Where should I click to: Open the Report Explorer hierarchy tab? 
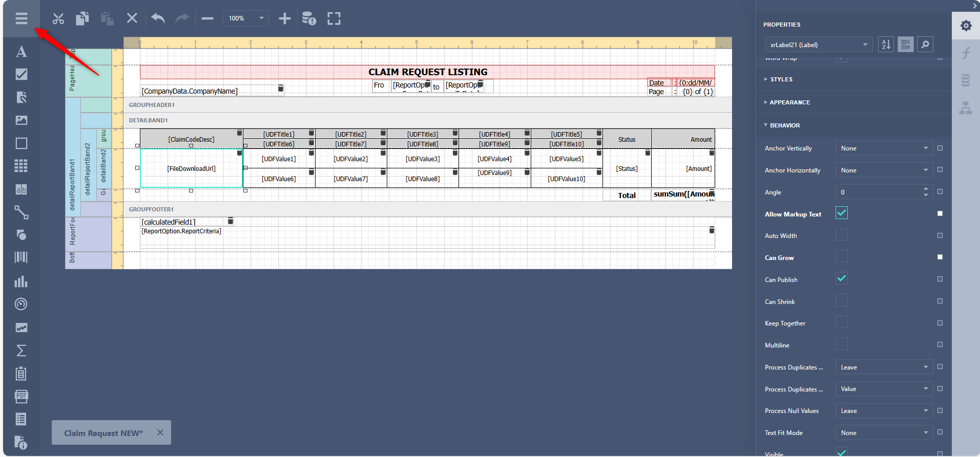click(x=966, y=108)
